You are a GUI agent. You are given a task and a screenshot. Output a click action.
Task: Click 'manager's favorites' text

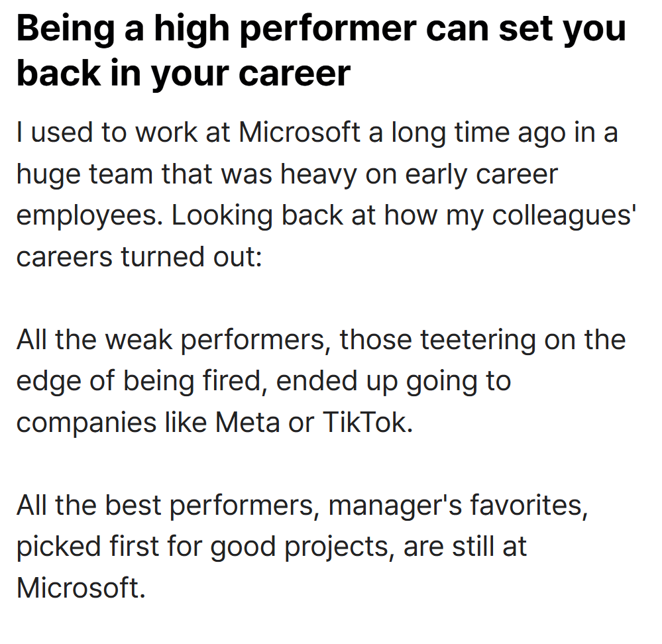pyautogui.click(x=458, y=505)
